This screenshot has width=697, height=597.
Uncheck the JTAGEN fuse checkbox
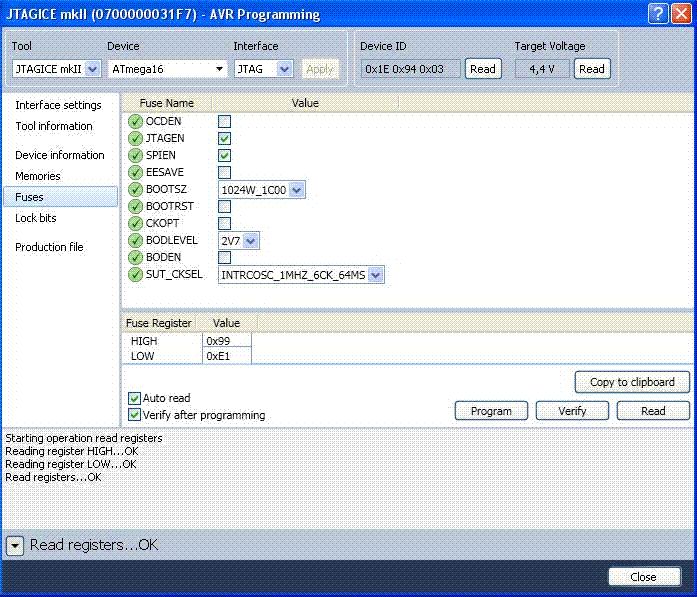(224, 138)
